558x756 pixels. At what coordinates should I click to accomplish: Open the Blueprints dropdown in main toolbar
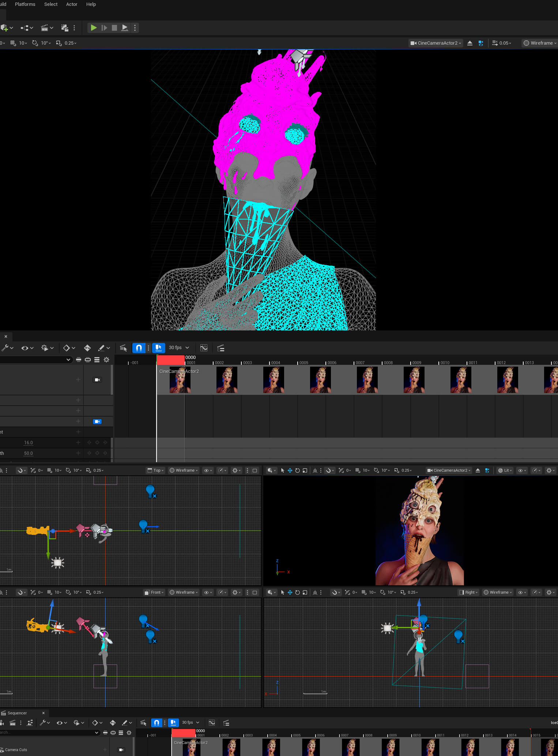[x=27, y=28]
